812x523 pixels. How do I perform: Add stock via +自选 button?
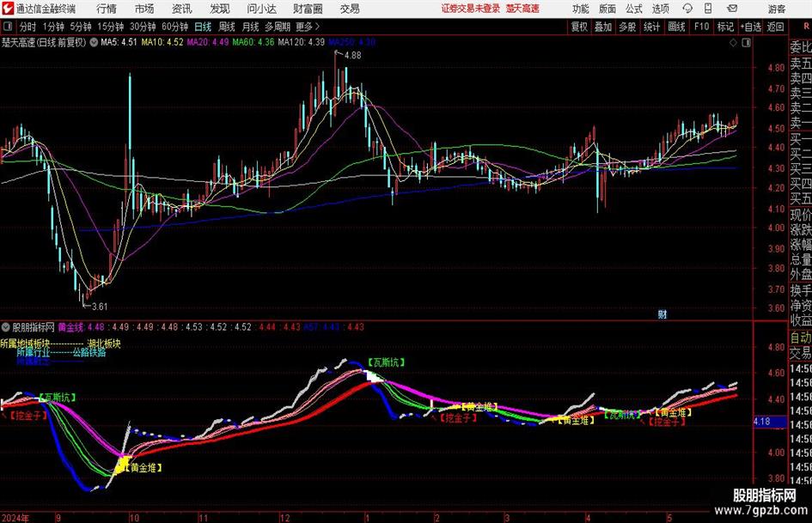751,27
